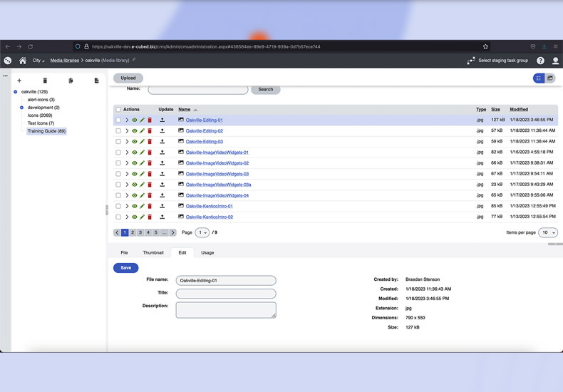Expand the row arrow for Oakville-ImageVideoWidgets-02
The width and height of the screenshot is (563, 392).
coord(127,163)
